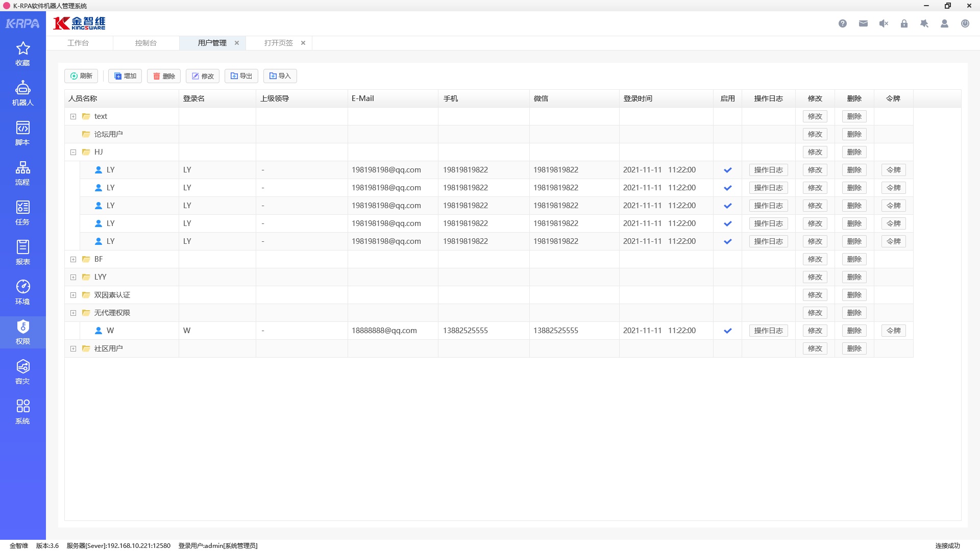Refresh the user list with 刷新
The height and width of the screenshot is (551, 980).
click(x=81, y=76)
